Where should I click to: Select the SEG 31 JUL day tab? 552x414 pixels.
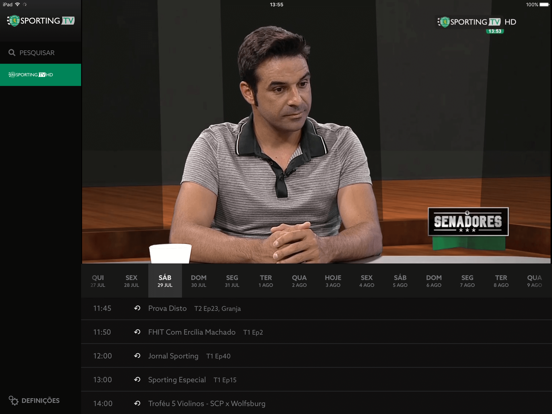pos(232,281)
